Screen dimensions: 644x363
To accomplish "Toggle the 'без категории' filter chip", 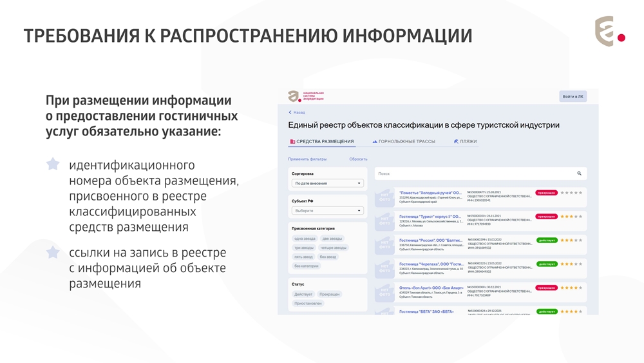I will pyautogui.click(x=307, y=266).
